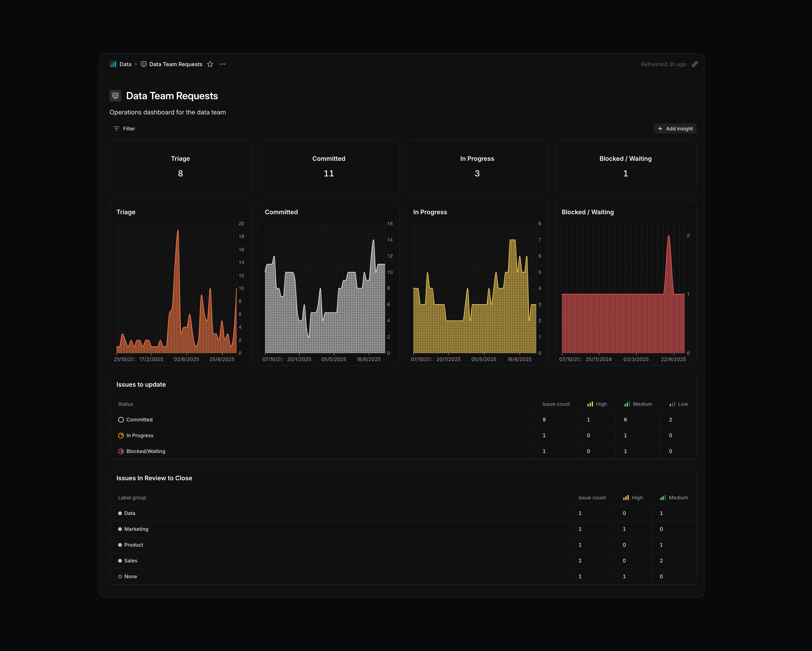The width and height of the screenshot is (812, 651).
Task: Select the Sales label group row
Action: [131, 561]
